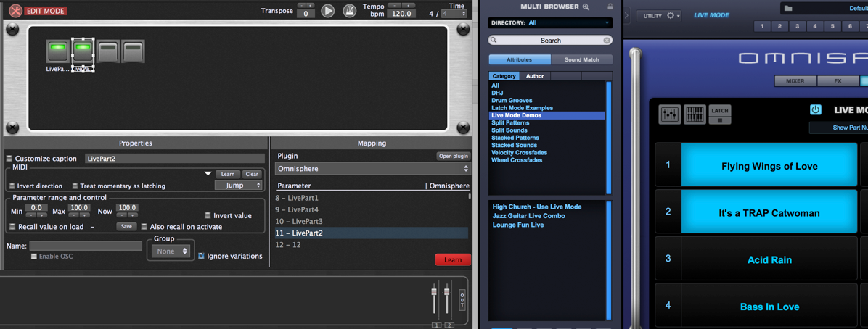Click the mixer faders icon in Live Mode
Screen dimensions: 868x329
pyautogui.click(x=670, y=114)
